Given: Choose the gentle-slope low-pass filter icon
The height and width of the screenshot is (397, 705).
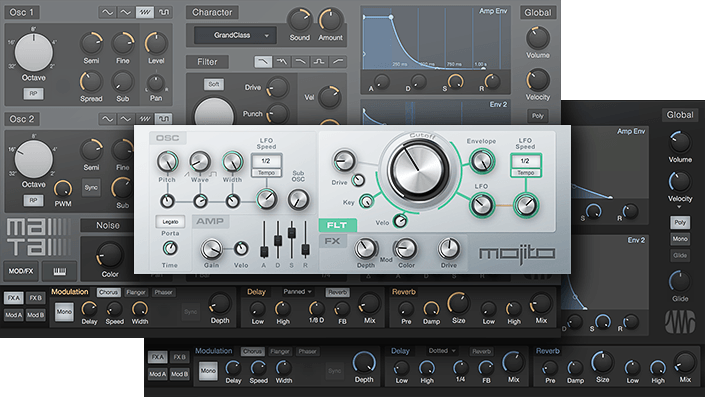Looking at the screenshot, I should click(301, 62).
